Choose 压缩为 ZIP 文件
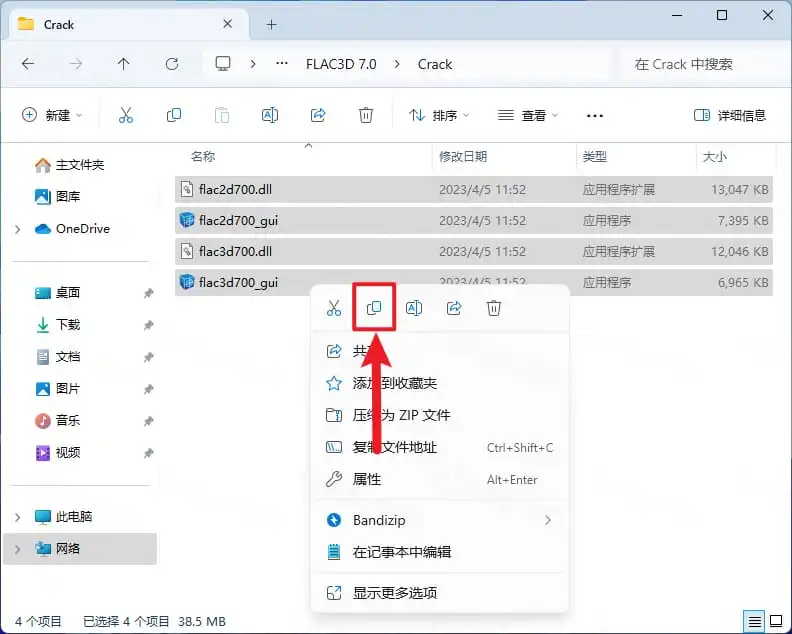 pos(439,415)
